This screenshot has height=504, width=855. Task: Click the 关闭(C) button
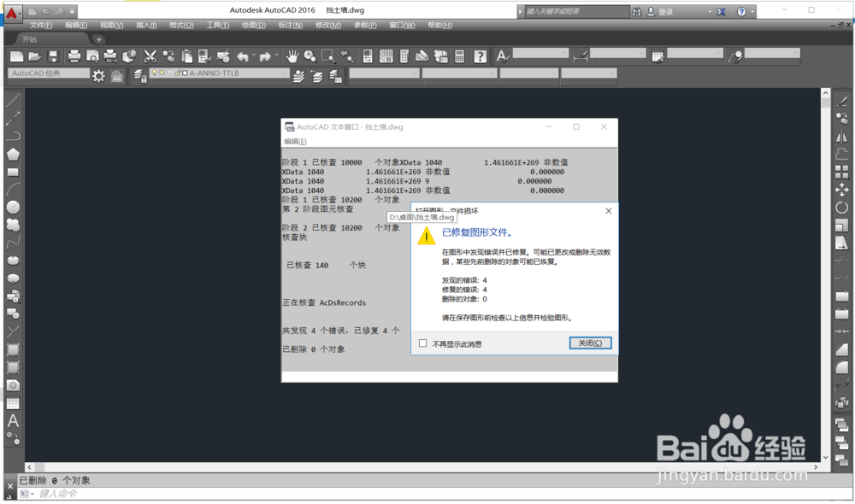coord(590,343)
